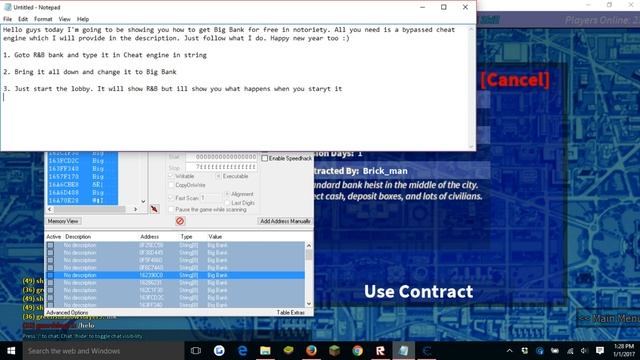Select the Alignment radio option
Image resolution: width=640 pixels, height=360 pixels.
tap(227, 194)
